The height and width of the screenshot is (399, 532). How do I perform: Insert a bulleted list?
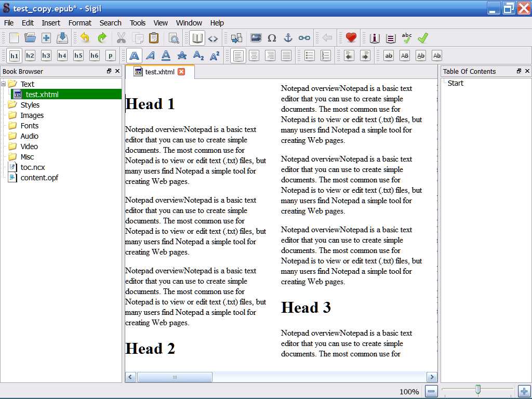(x=310, y=56)
